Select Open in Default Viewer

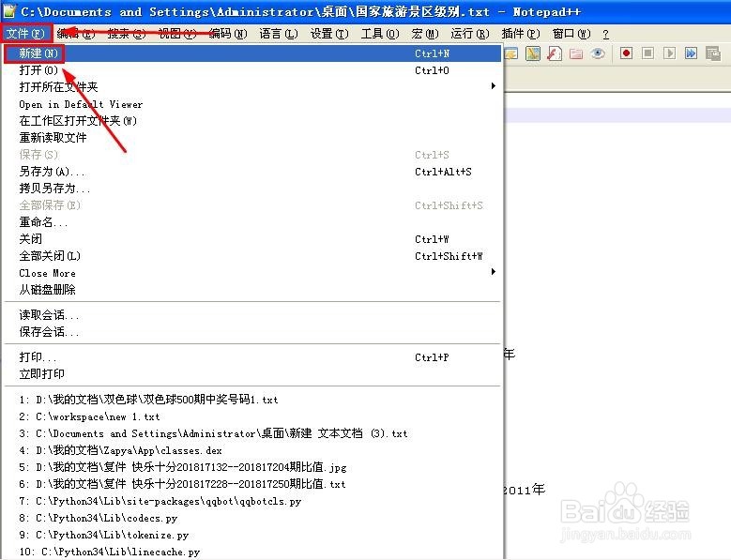click(252, 104)
